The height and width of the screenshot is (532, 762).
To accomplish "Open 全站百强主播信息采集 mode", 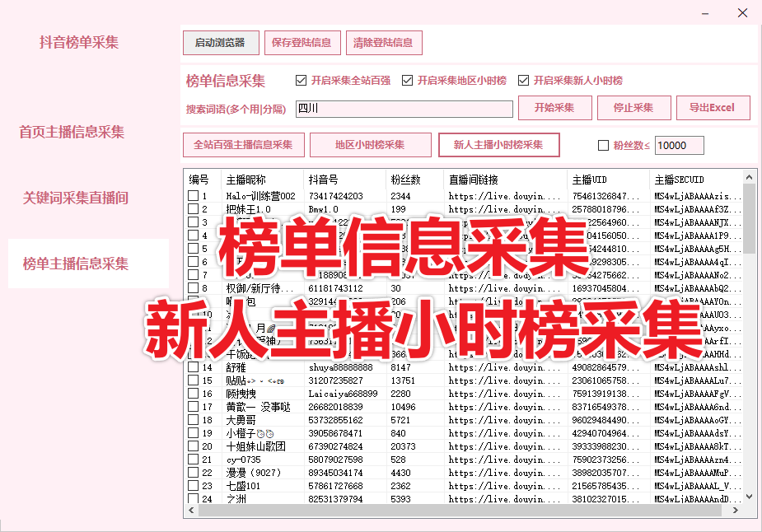I will click(243, 145).
